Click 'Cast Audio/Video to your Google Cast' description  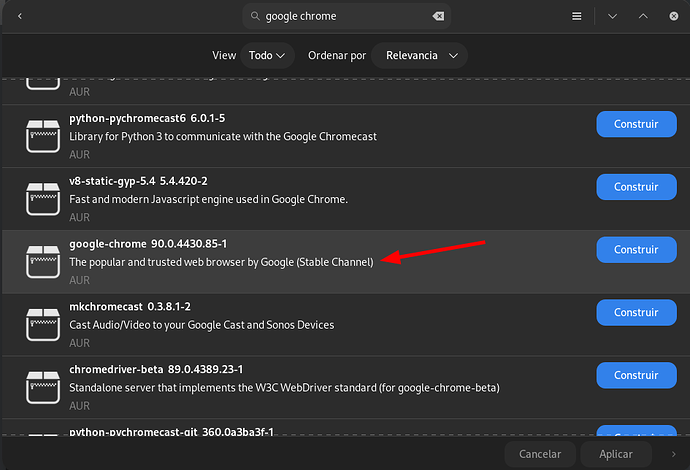point(202,325)
